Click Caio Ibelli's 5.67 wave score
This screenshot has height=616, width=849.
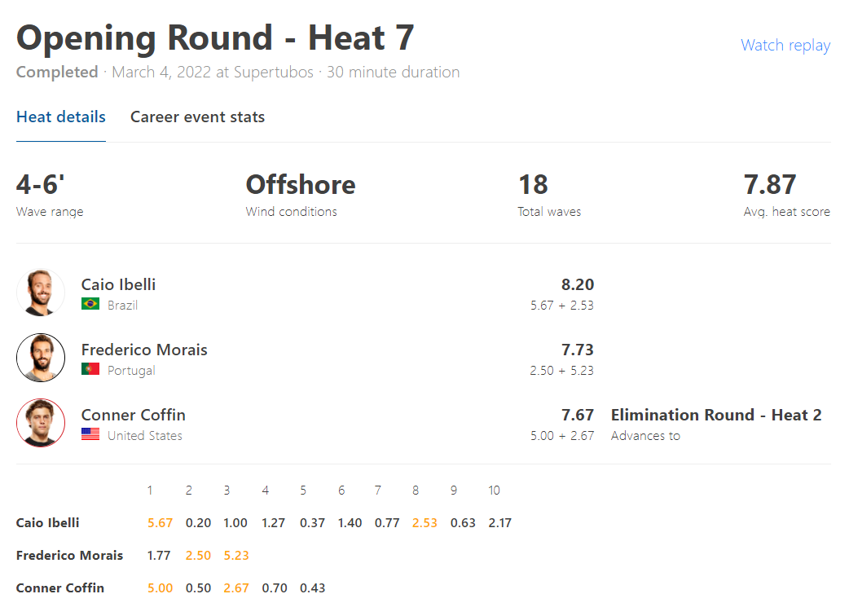click(x=160, y=523)
